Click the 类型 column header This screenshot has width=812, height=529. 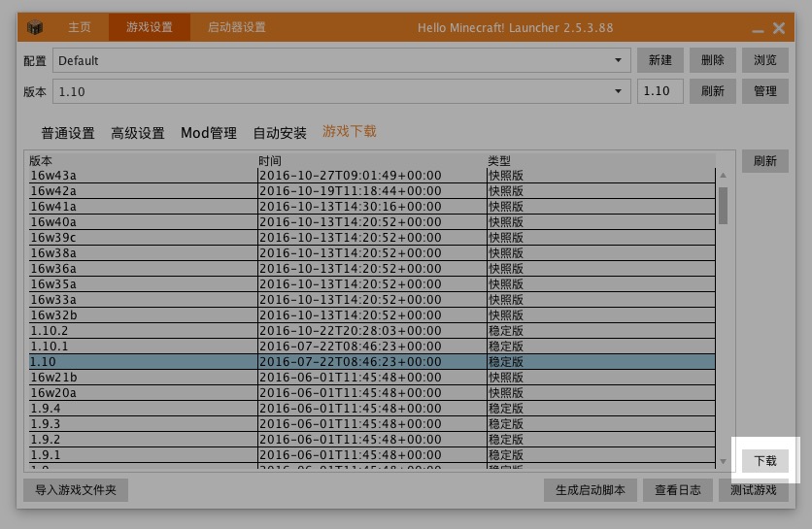pyautogui.click(x=601, y=160)
